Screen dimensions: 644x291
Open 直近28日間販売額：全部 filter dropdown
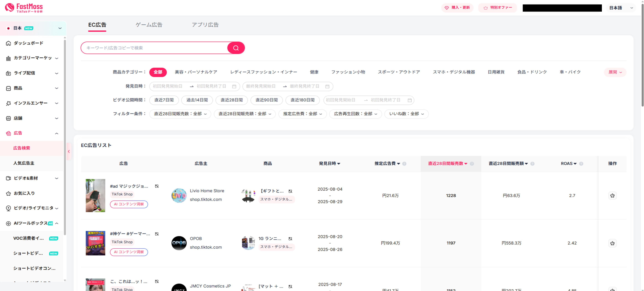coord(245,114)
